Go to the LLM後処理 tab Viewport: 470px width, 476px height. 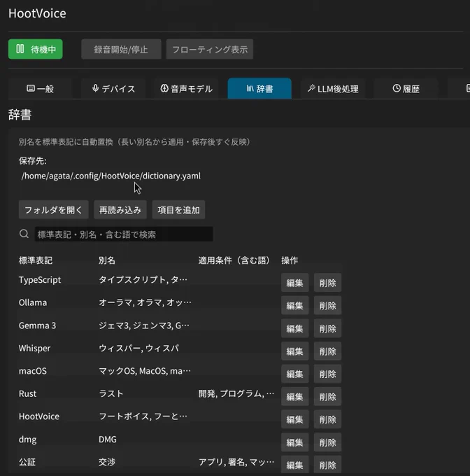tap(333, 89)
